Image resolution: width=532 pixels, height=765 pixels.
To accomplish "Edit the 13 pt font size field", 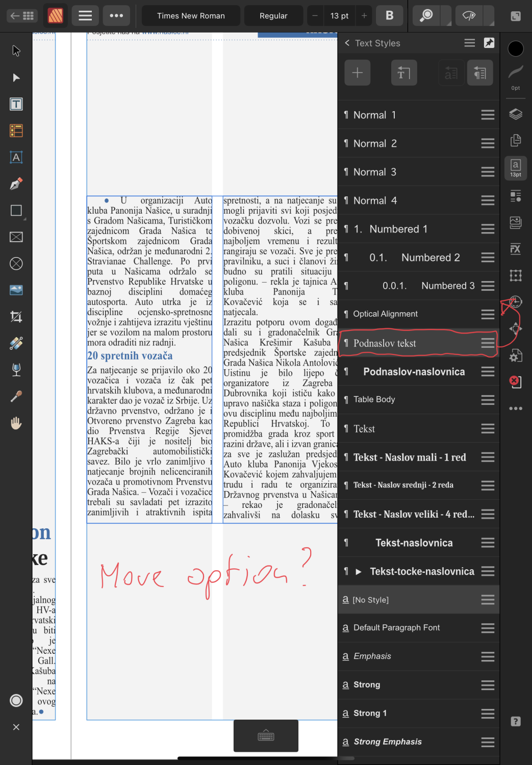I will (339, 16).
